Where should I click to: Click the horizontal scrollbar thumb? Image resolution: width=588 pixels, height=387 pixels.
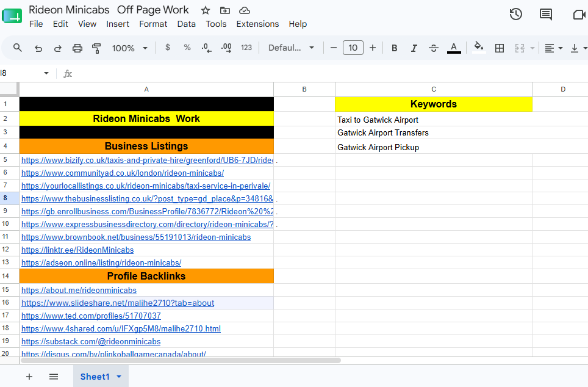(x=181, y=360)
